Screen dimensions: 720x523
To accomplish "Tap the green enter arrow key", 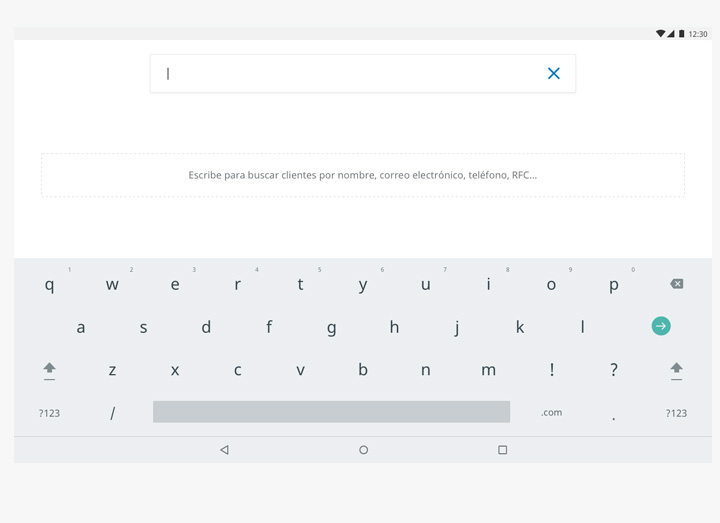I will [661, 326].
